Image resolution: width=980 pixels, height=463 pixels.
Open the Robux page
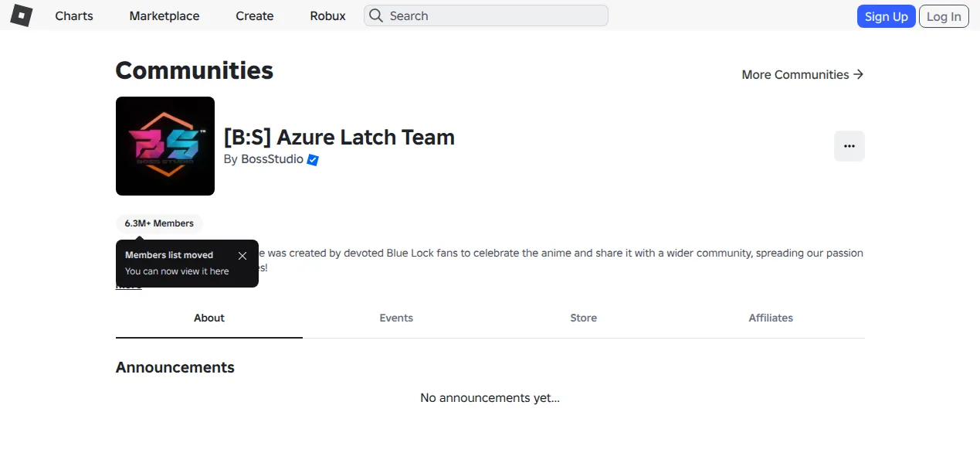point(327,15)
